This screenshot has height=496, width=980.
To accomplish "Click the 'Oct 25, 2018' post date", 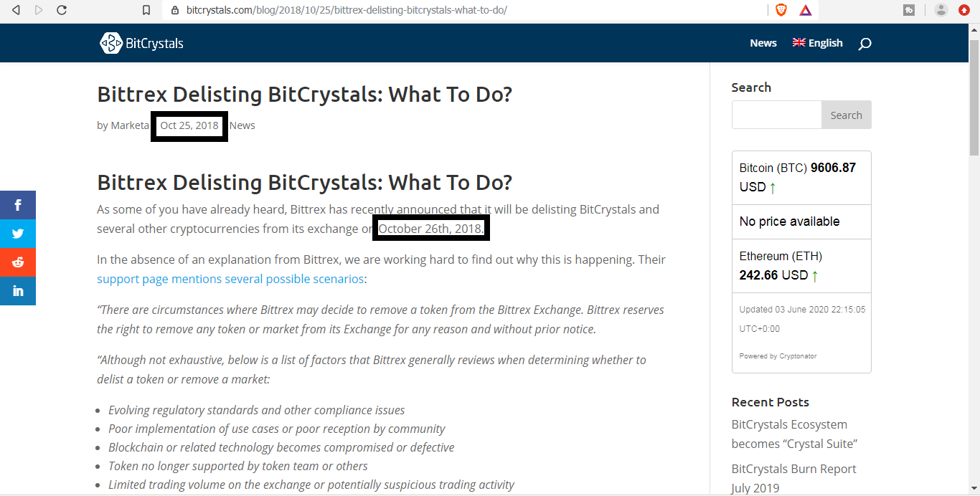I will (x=189, y=125).
